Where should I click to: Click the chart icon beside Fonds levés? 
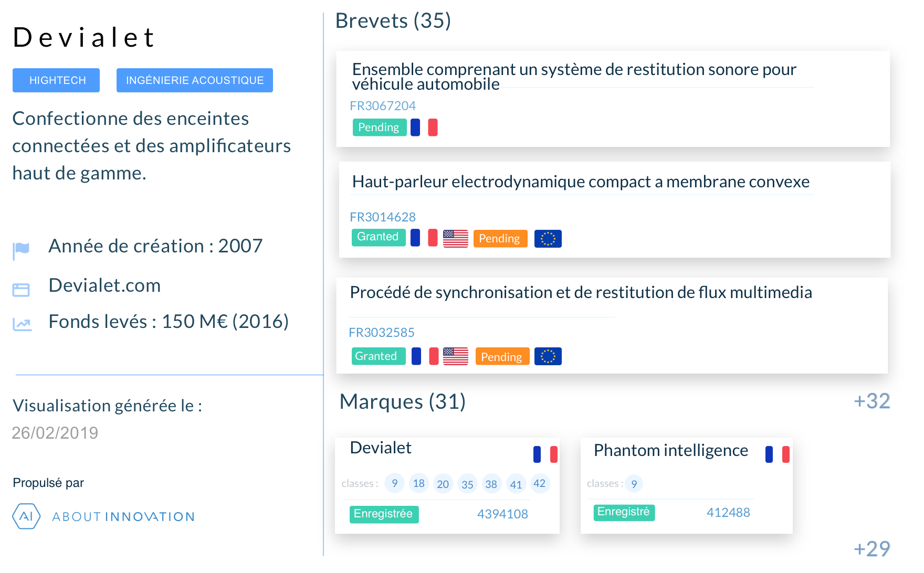(22, 325)
